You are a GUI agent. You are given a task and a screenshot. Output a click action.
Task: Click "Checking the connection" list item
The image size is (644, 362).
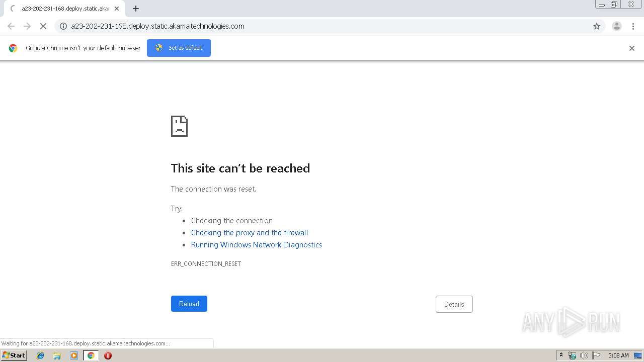tap(232, 221)
